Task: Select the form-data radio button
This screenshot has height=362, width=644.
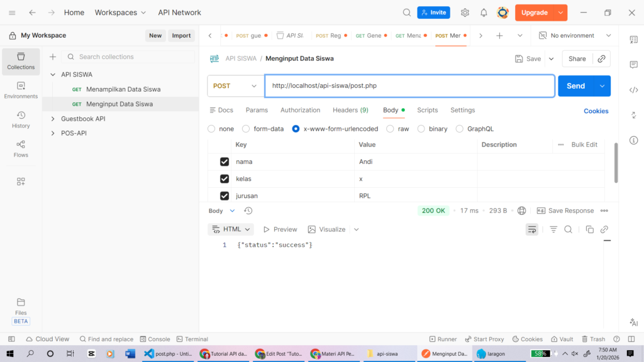Action: coord(246,129)
